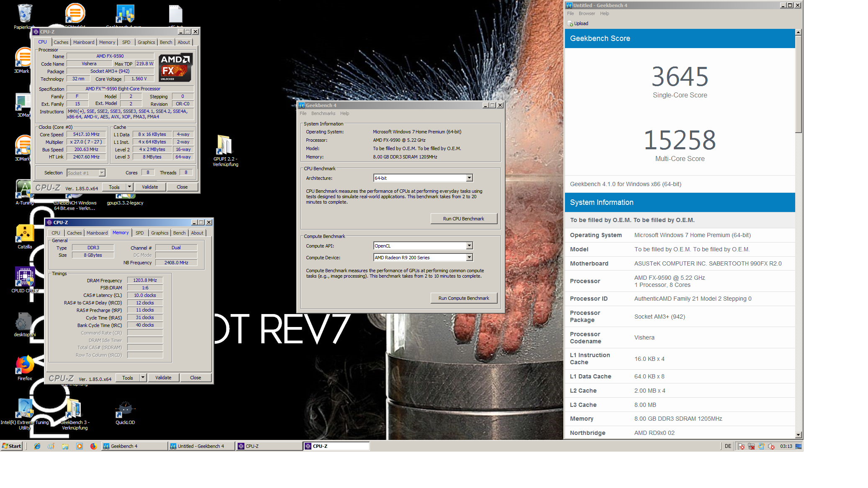
Task: Open File menu in Geekbench results window
Action: [x=570, y=13]
